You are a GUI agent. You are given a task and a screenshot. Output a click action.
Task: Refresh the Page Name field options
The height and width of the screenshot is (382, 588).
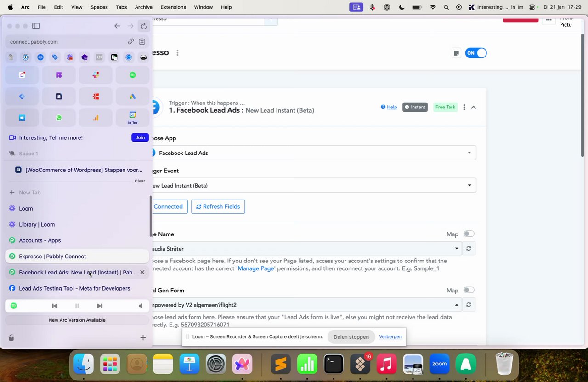[469, 248]
